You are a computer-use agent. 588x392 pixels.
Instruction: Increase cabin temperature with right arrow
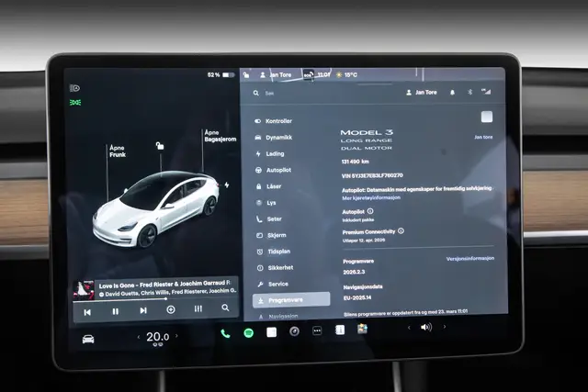[176, 336]
